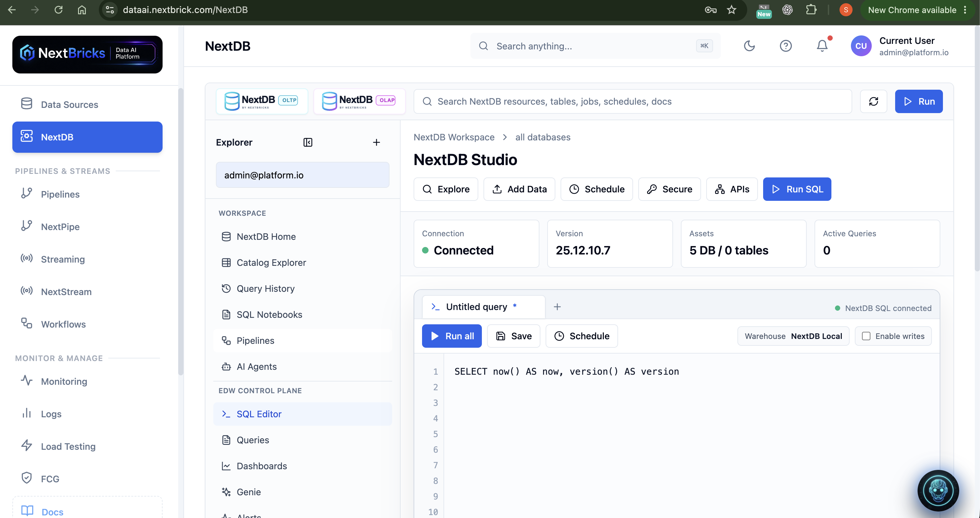Open Dashboards in Explorer
The width and height of the screenshot is (980, 518).
pyautogui.click(x=302, y=466)
